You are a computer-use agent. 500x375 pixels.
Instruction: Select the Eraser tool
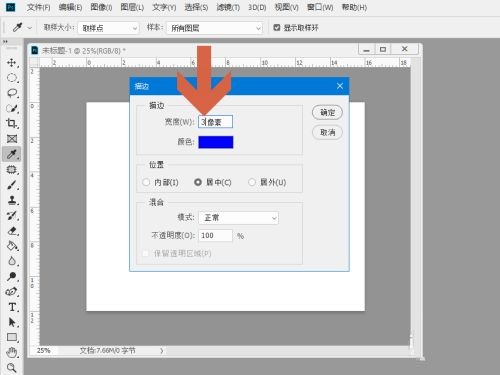[x=12, y=231]
